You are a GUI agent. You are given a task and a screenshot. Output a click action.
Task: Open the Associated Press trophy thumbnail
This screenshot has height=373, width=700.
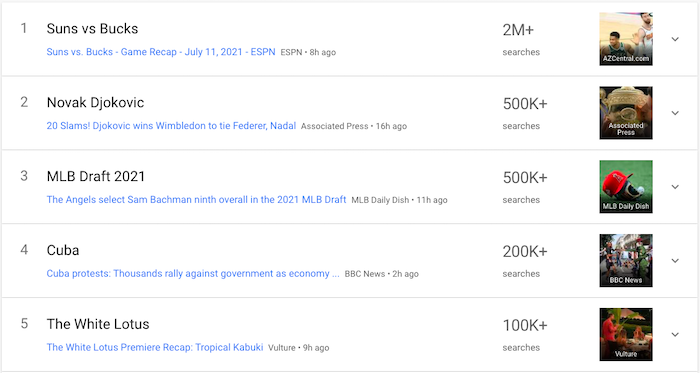pos(626,113)
